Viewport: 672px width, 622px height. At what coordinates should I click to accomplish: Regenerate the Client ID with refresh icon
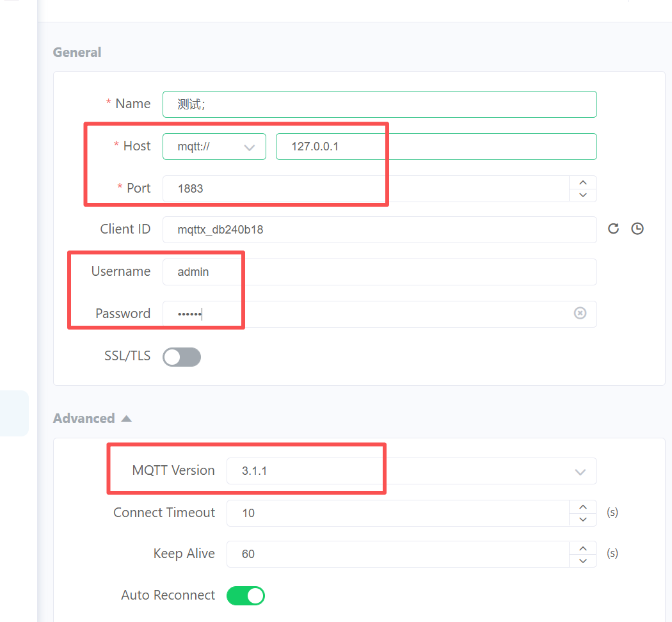pyautogui.click(x=613, y=229)
